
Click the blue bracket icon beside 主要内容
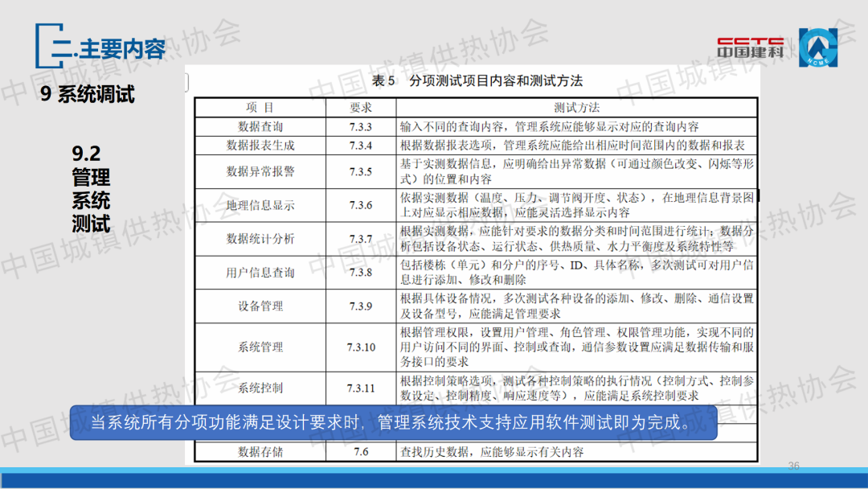coord(48,48)
